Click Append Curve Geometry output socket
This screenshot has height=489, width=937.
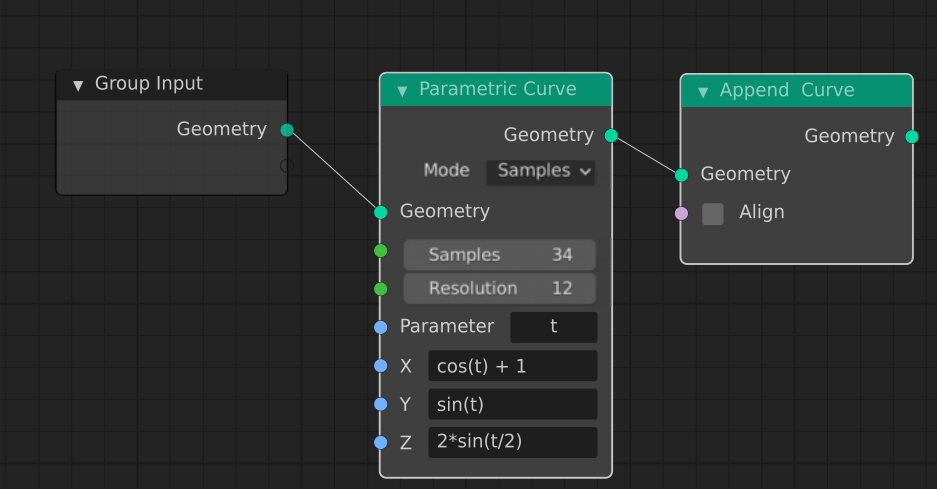coord(912,137)
